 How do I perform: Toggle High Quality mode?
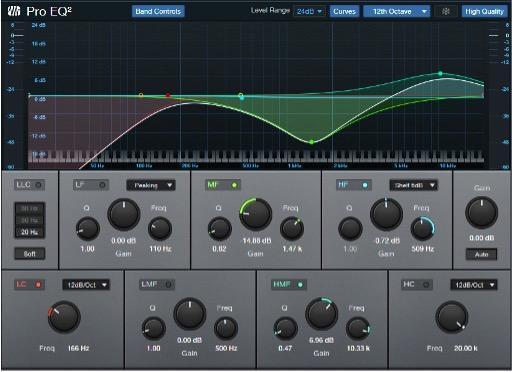484,12
